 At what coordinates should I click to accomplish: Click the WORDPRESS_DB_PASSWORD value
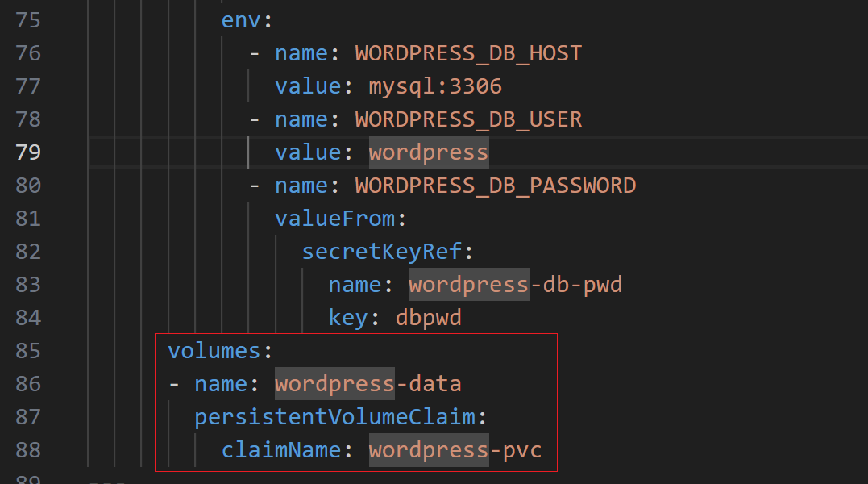point(496,186)
